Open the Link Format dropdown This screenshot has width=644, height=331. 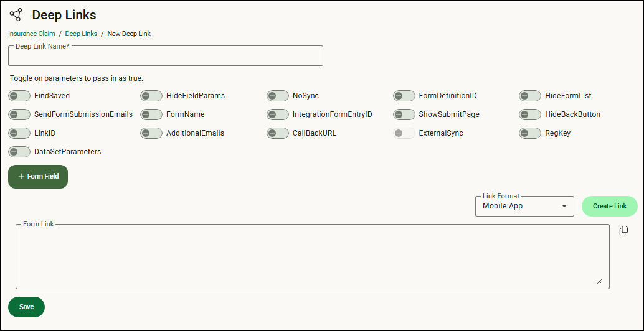click(524, 206)
